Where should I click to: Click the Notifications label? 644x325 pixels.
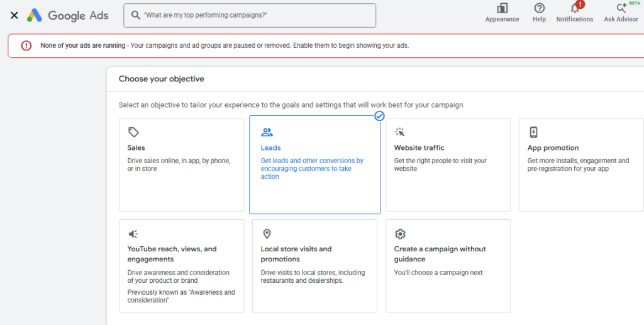click(x=575, y=20)
